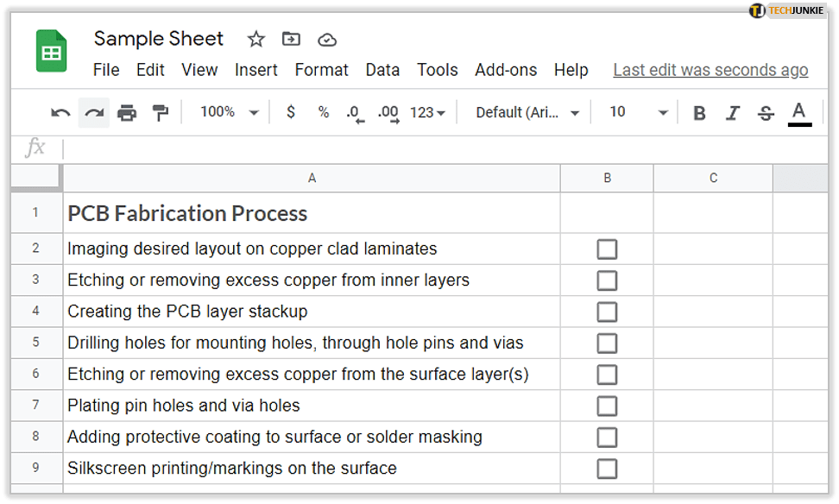Click the Move to folder icon

(292, 39)
